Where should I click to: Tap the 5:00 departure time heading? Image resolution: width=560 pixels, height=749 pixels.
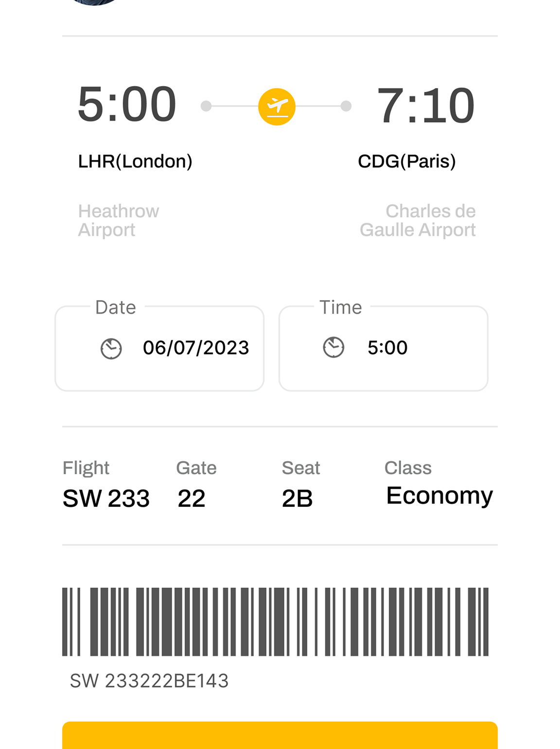[x=127, y=104]
